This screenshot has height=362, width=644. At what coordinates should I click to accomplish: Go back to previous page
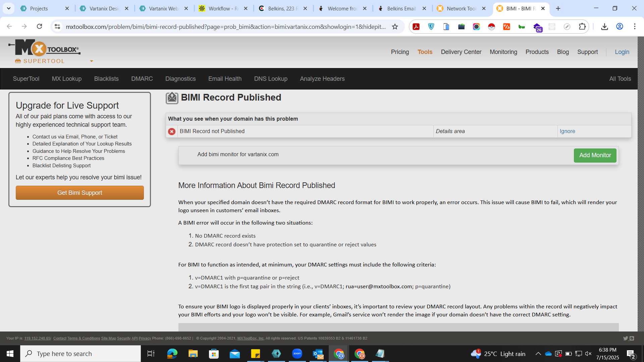pos(9,26)
